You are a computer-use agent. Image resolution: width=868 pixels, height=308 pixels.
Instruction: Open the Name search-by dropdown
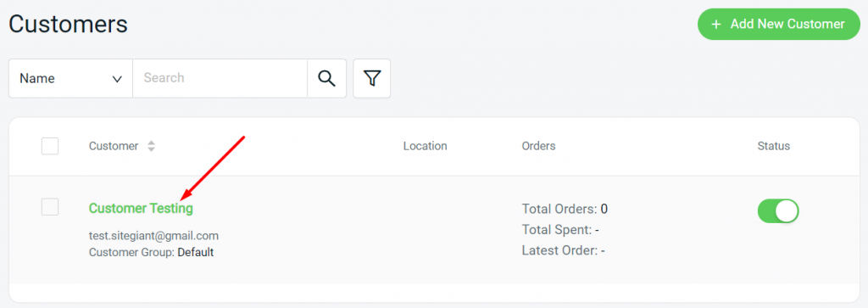[71, 79]
